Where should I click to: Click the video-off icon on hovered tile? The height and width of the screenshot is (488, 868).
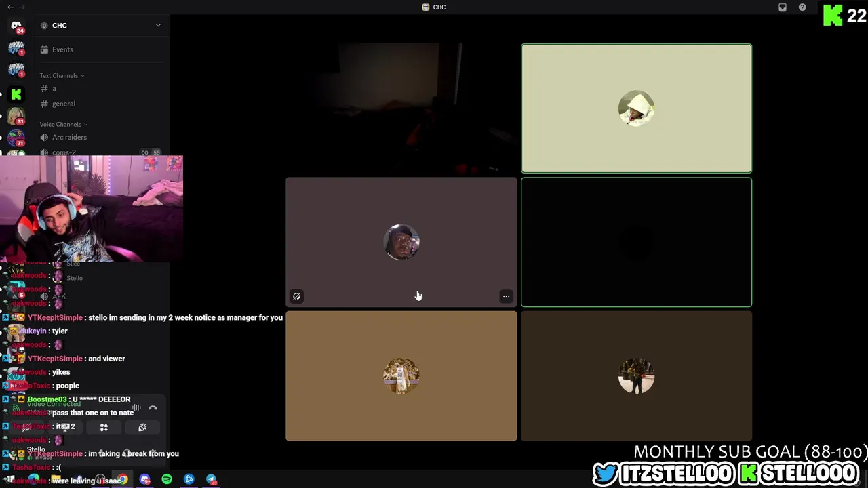point(296,296)
